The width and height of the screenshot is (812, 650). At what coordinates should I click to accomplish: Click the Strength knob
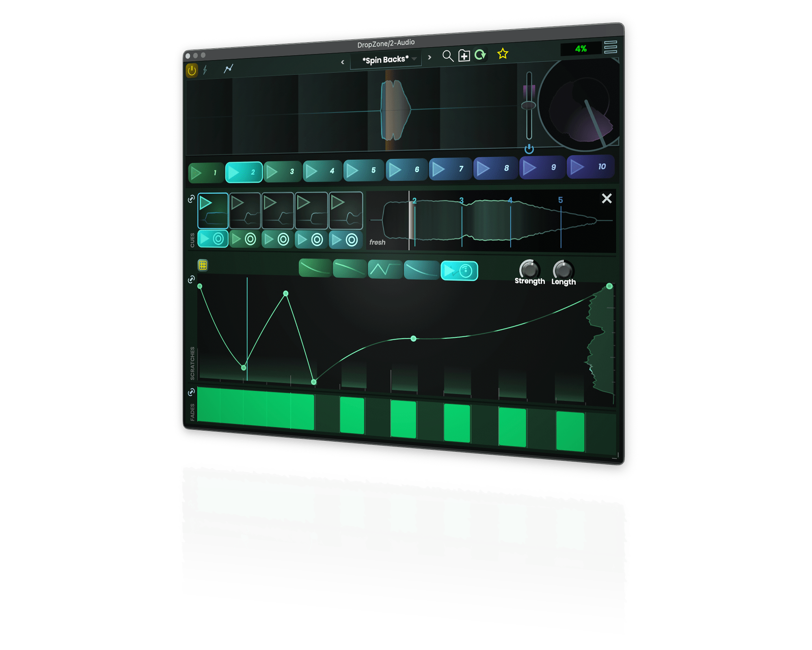tap(529, 269)
